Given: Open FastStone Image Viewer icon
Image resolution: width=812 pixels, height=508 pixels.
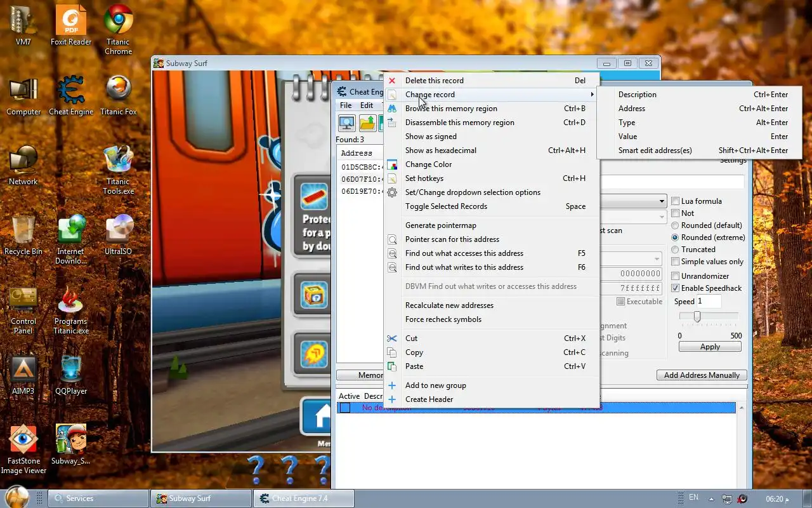Looking at the screenshot, I should (23, 450).
